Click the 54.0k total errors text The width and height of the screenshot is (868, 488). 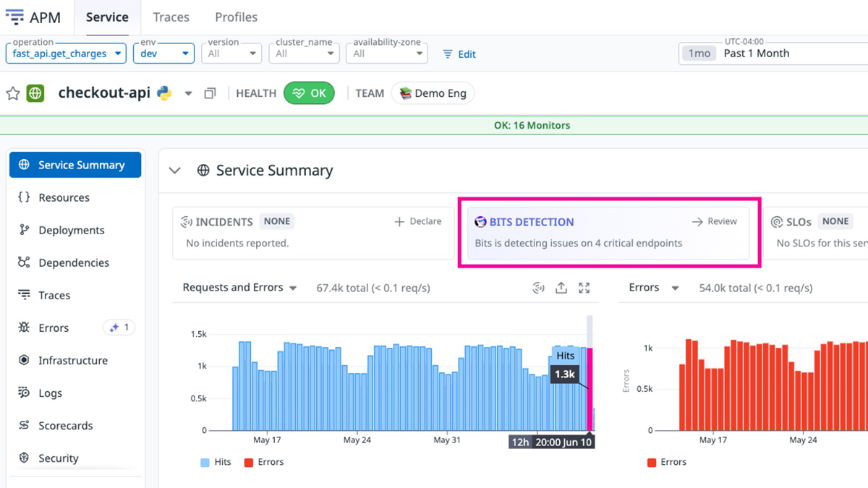756,288
